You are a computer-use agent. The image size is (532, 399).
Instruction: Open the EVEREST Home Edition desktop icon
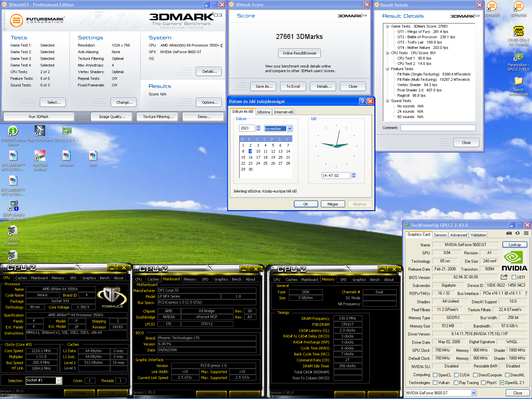(x=13, y=135)
